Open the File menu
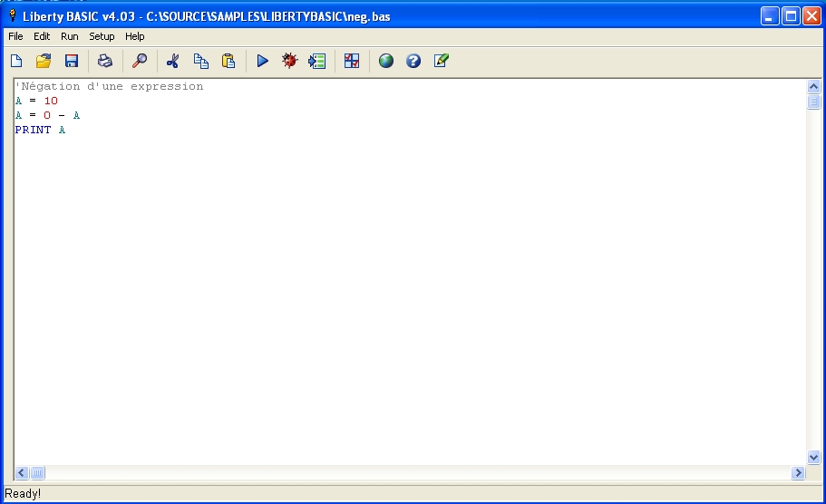The image size is (826, 504). (x=15, y=36)
